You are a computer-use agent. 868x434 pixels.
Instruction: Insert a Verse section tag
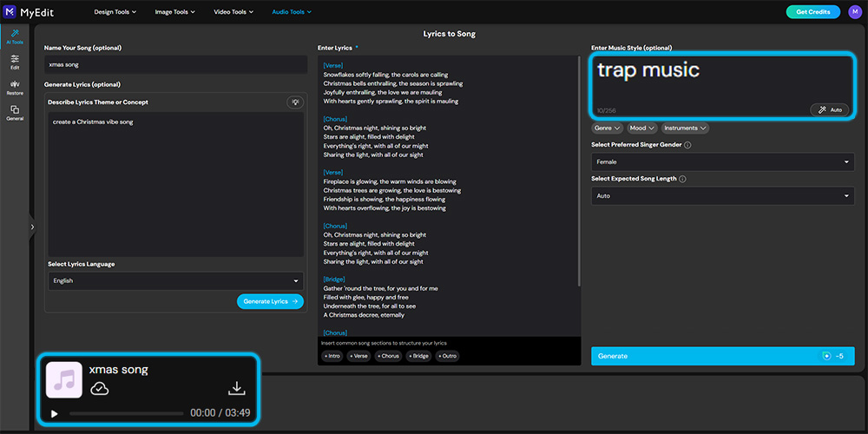coord(358,356)
